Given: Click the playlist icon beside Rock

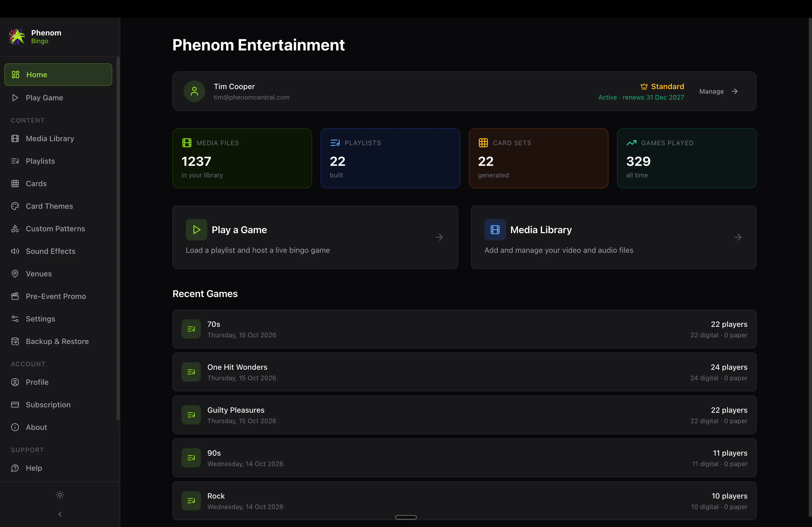Looking at the screenshot, I should 191,501.
